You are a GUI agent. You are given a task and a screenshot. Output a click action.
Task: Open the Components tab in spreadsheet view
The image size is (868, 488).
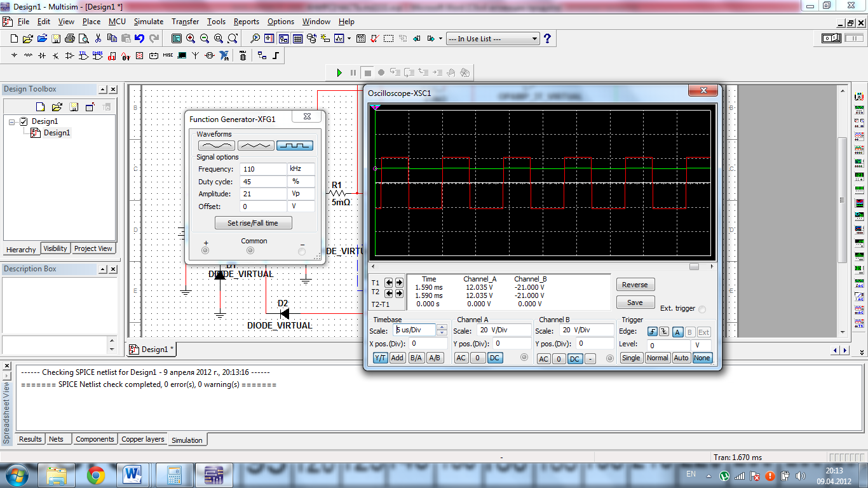click(x=95, y=439)
